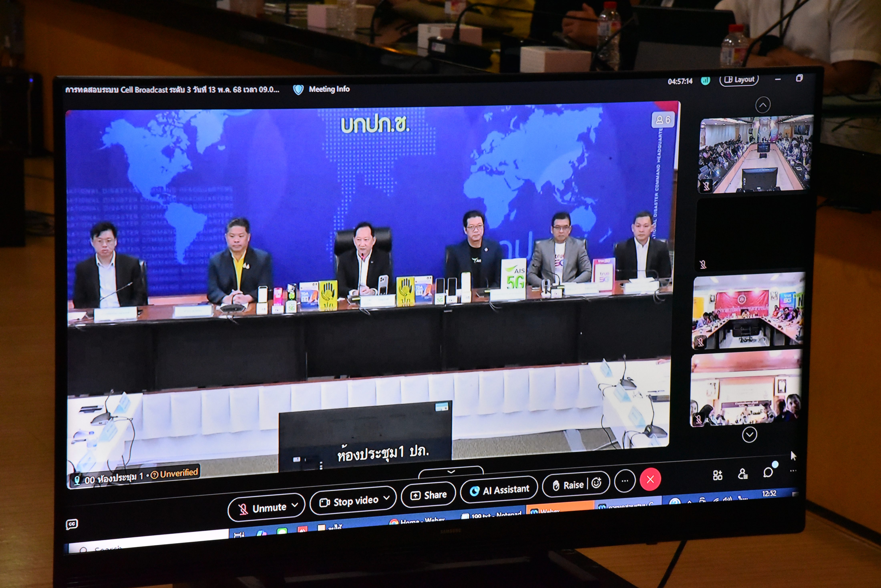881x588 pixels.
Task: Open the Apps panel icon
Action: click(x=717, y=475)
